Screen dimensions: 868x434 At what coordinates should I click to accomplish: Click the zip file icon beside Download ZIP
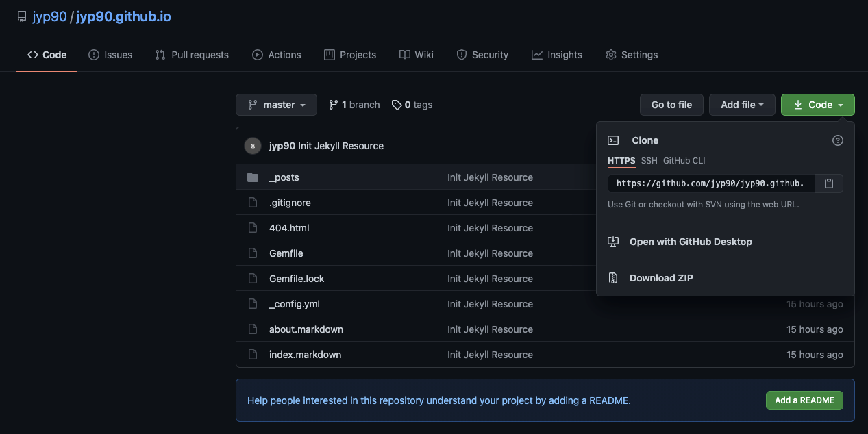tap(613, 278)
